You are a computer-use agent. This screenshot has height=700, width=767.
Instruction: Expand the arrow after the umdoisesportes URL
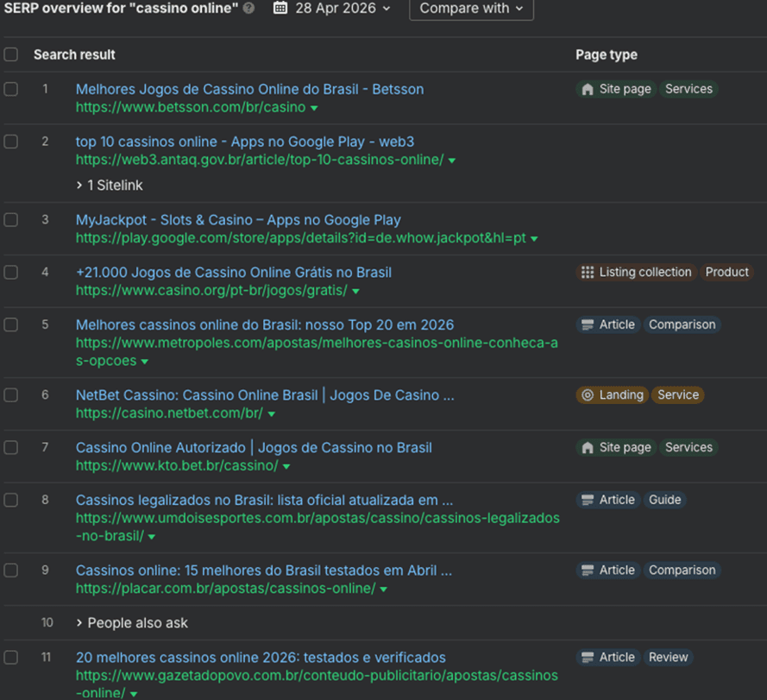152,537
